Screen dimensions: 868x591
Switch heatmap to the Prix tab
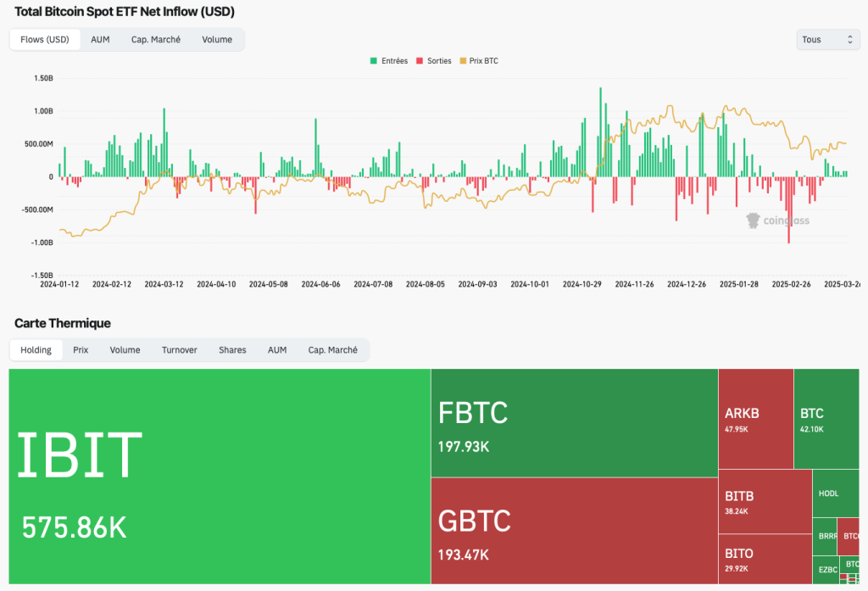[x=81, y=350]
